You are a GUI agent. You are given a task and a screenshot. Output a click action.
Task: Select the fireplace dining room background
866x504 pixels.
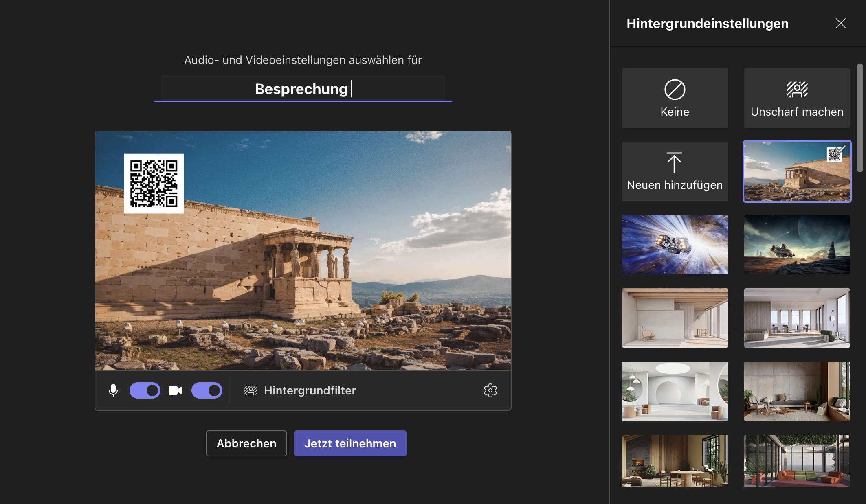point(675,460)
